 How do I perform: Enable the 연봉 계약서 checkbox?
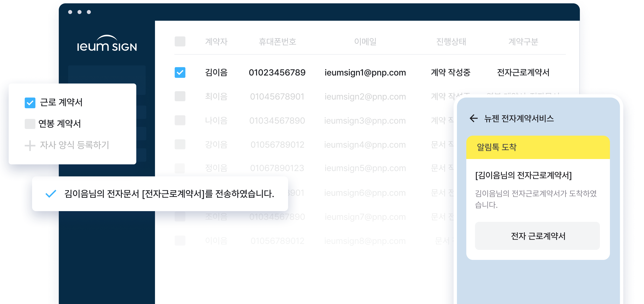tap(30, 124)
